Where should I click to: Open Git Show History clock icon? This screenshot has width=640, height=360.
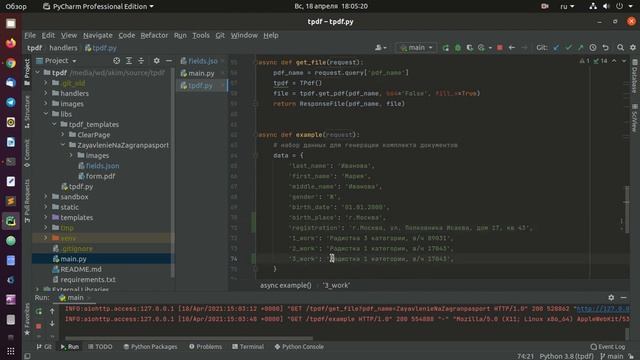[593, 48]
